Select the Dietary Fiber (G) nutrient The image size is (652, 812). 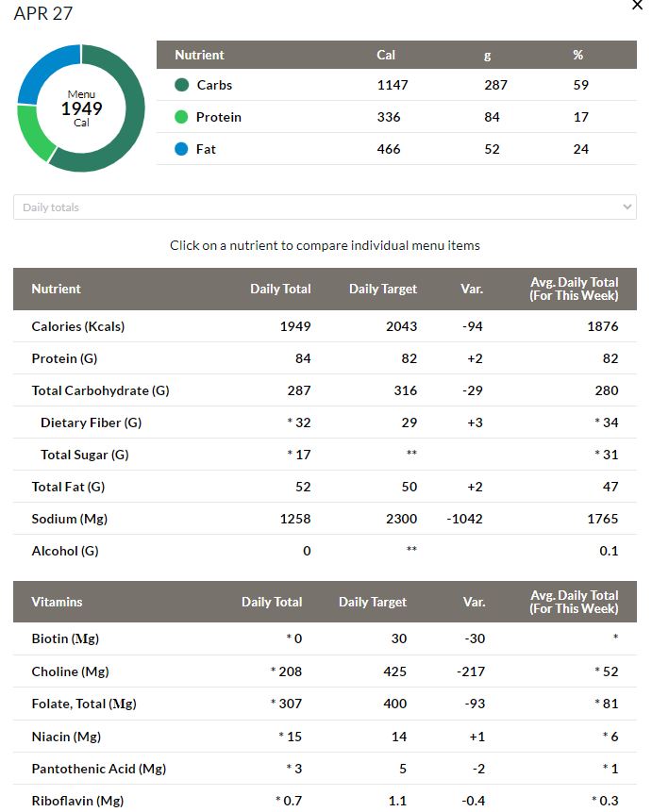pyautogui.click(x=325, y=423)
